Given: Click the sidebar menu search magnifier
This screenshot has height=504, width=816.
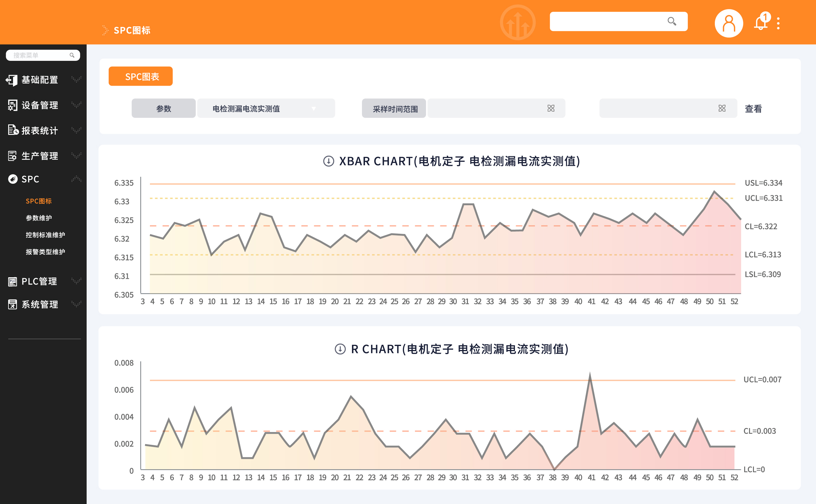Looking at the screenshot, I should click(x=72, y=55).
